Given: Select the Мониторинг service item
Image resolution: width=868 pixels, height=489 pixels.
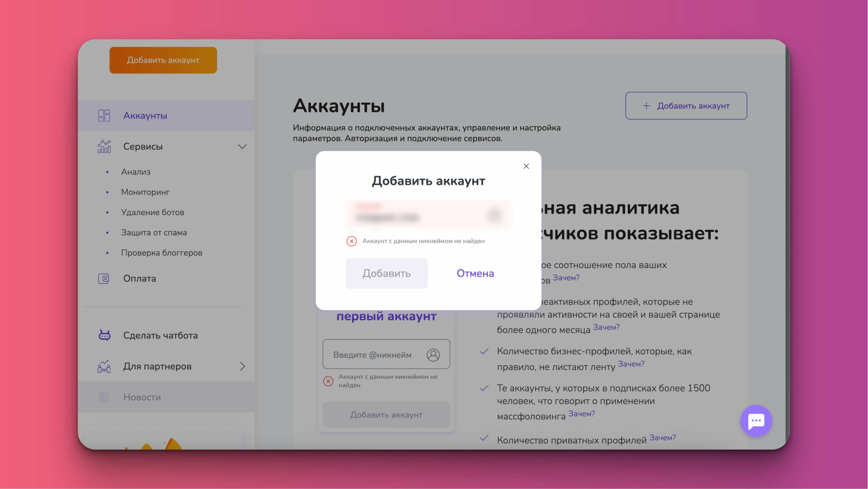Looking at the screenshot, I should pos(145,192).
